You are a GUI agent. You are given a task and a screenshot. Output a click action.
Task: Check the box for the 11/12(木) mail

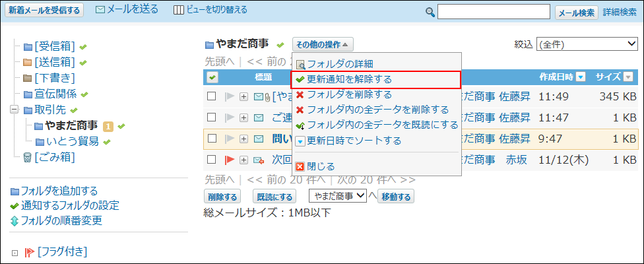(212, 160)
